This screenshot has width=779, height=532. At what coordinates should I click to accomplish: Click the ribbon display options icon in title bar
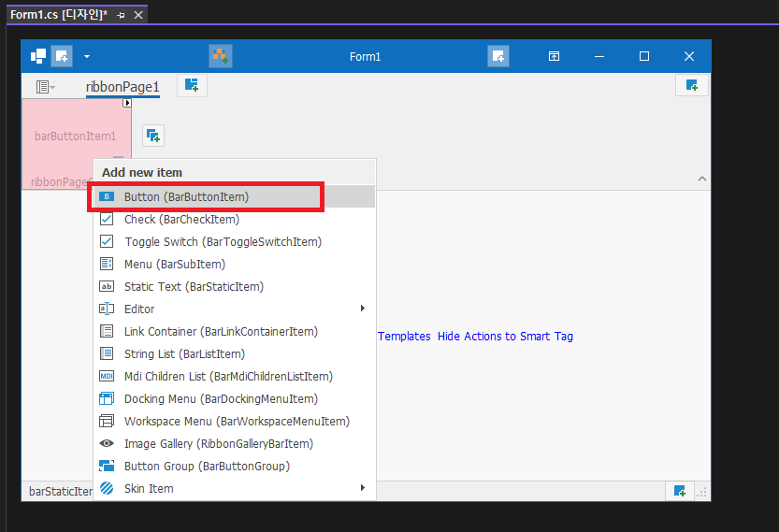coord(554,56)
